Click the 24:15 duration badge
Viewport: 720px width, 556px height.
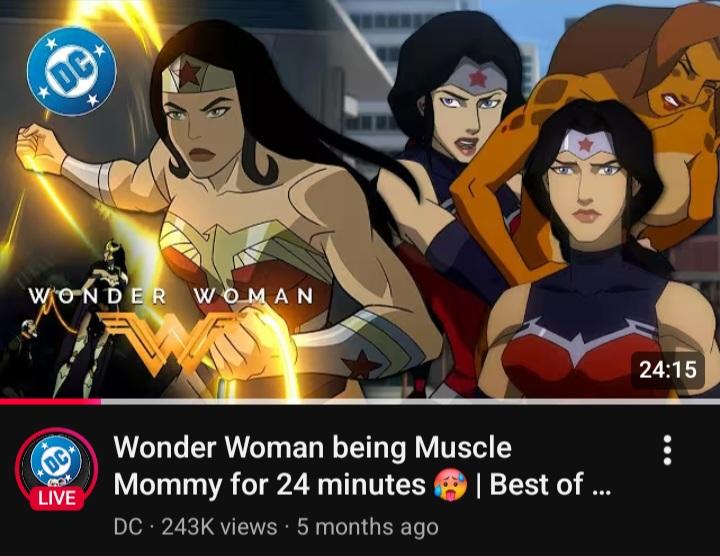[x=667, y=370]
